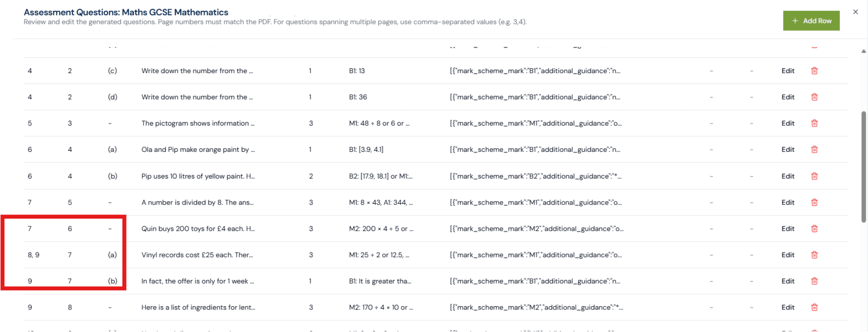Remove the lentil ingredients question row
Screen dimensions: 868x332
814,307
